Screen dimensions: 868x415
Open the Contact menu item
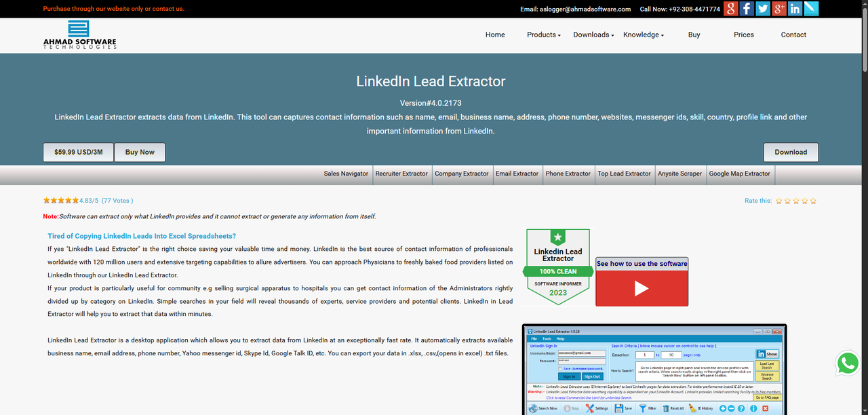[793, 35]
